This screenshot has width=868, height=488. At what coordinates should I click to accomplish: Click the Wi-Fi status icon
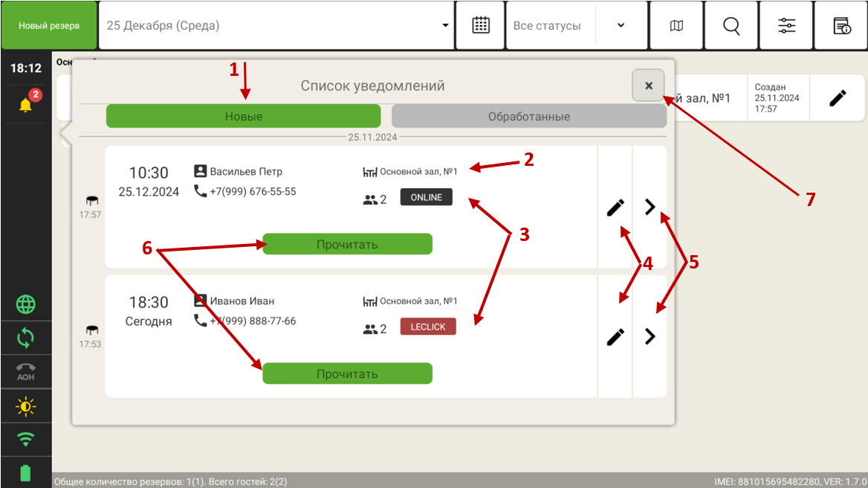pyautogui.click(x=26, y=440)
